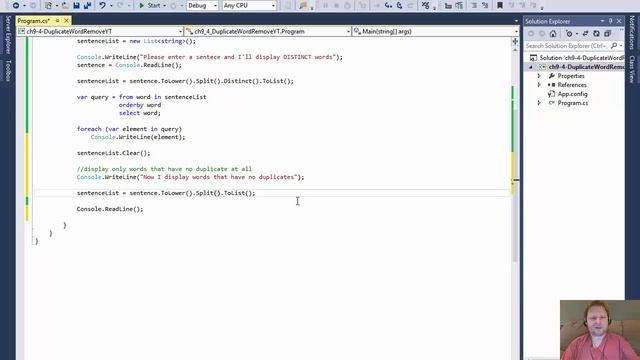Open the Start button dropdown arrow
This screenshot has height=360, width=640.
164,6
